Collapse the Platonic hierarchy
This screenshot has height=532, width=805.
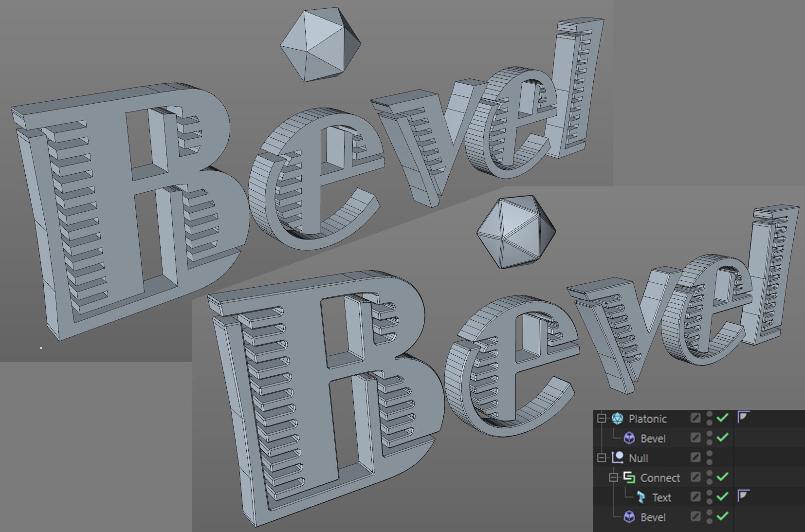tap(602, 418)
